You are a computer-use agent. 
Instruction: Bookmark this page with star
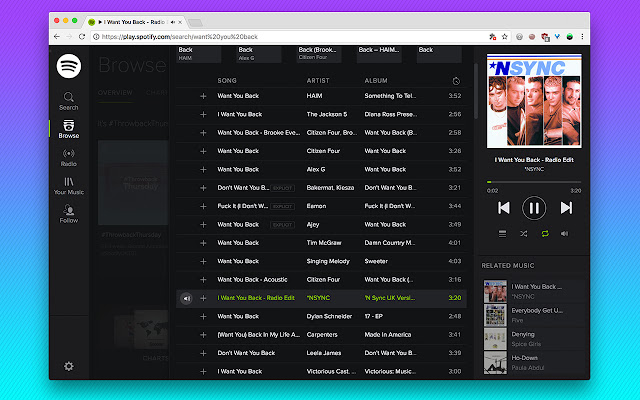pos(504,37)
